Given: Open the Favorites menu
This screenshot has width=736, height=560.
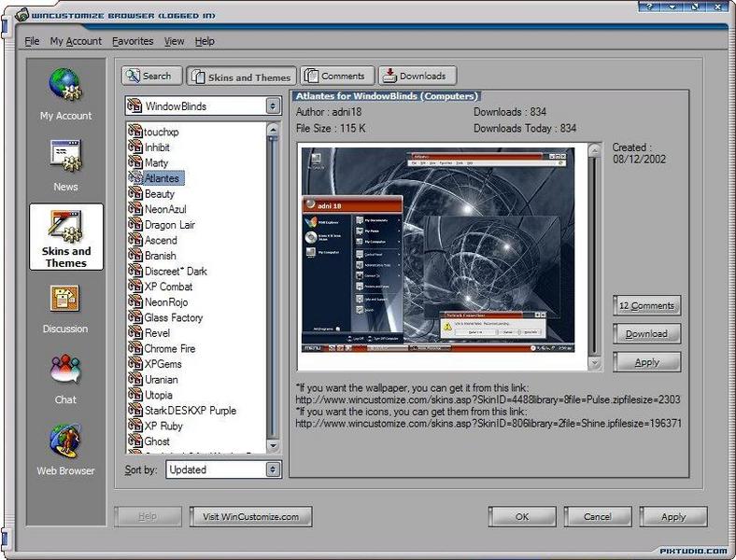Looking at the screenshot, I should pyautogui.click(x=133, y=41).
